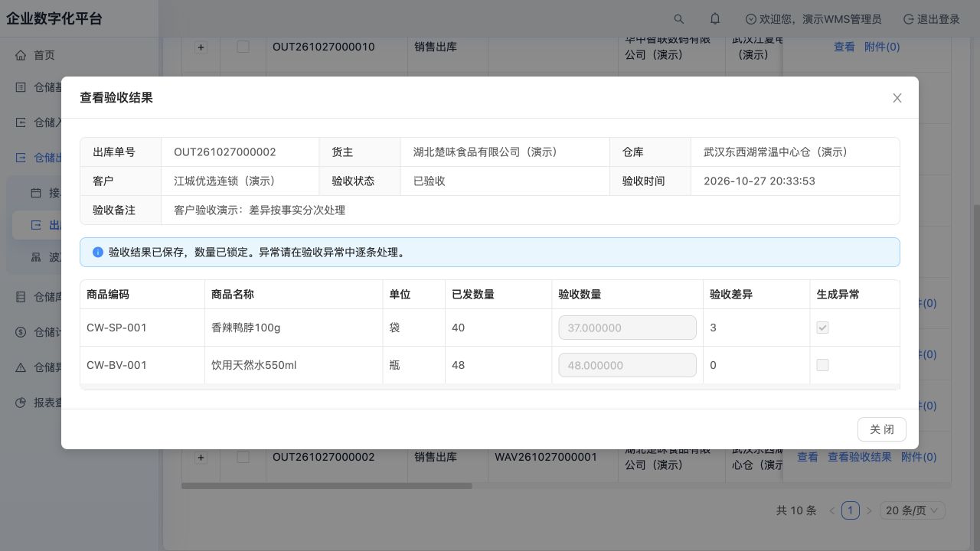
Task: Click 查看验收结果 link in bottom table row
Action: click(860, 457)
